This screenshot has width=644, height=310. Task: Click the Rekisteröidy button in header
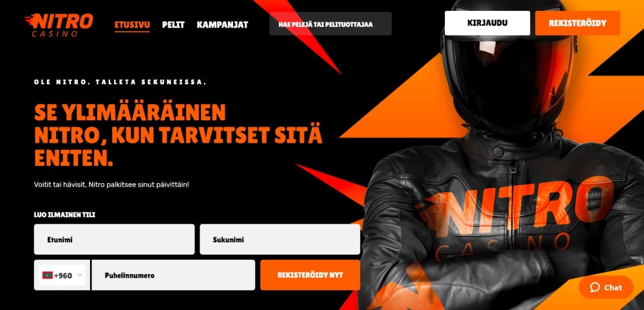[578, 23]
